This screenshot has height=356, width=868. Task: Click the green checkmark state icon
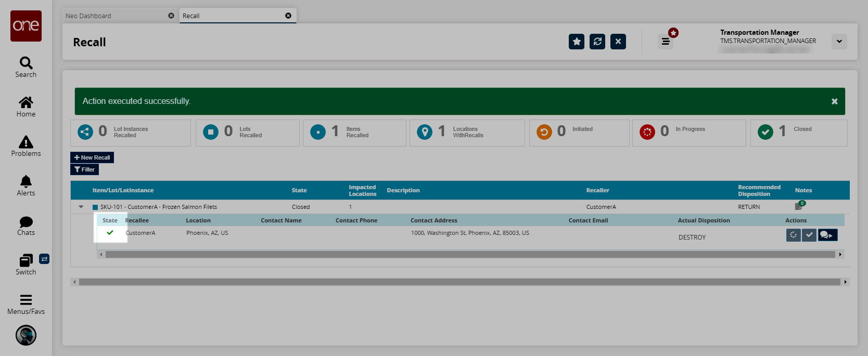pyautogui.click(x=110, y=233)
